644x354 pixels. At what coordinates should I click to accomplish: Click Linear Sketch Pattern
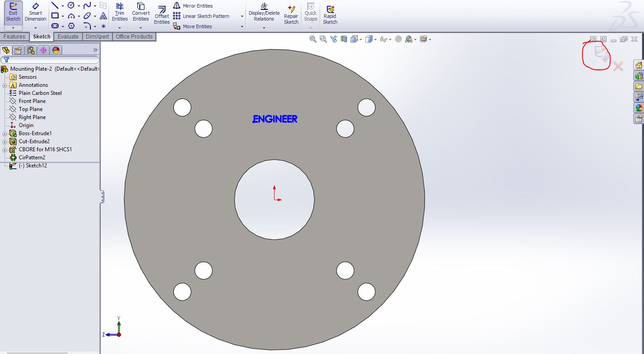pos(201,16)
